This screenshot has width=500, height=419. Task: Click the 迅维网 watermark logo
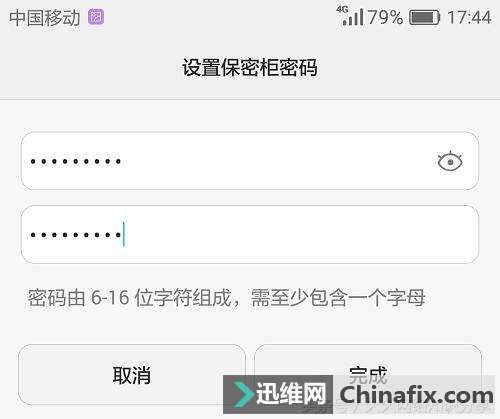coord(278,394)
